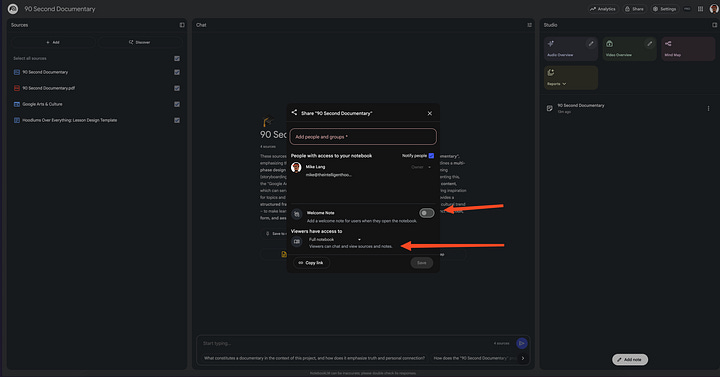The image size is (720, 377).
Task: Click the account avatar in top bar
Action: pos(714,9)
